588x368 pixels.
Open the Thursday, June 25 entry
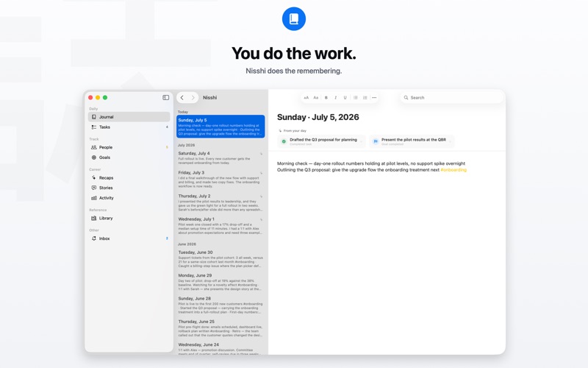pos(220,328)
